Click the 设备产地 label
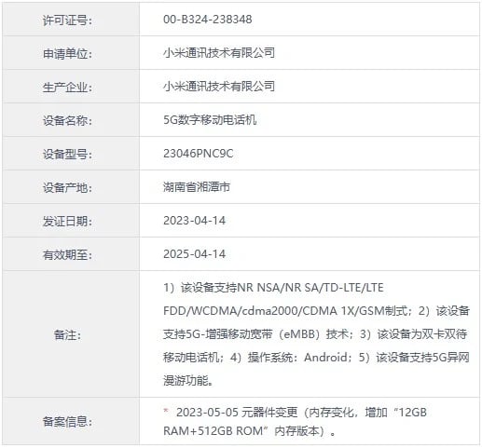This screenshot has height=448, width=482. (x=67, y=188)
